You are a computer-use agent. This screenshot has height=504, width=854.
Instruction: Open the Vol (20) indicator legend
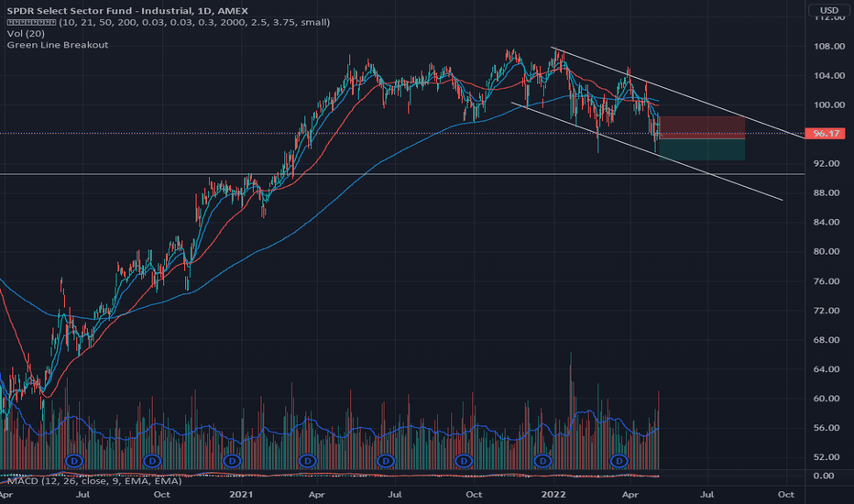(26, 33)
